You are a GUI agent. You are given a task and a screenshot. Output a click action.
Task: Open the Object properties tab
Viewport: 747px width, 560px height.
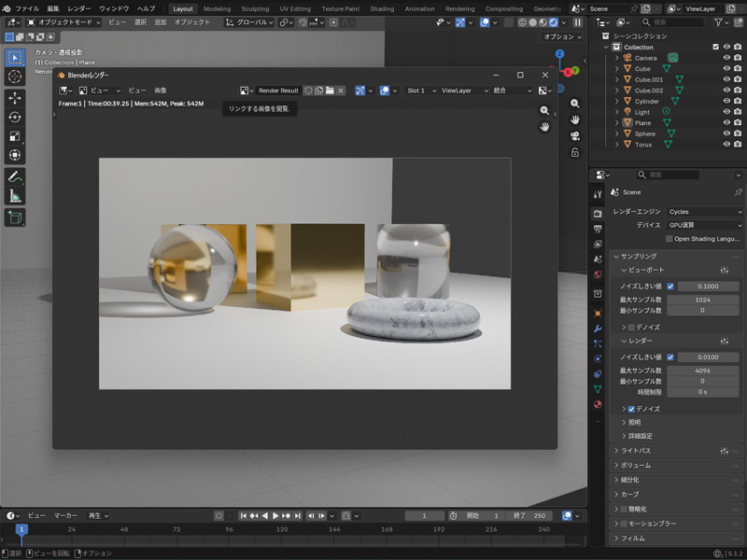(598, 314)
